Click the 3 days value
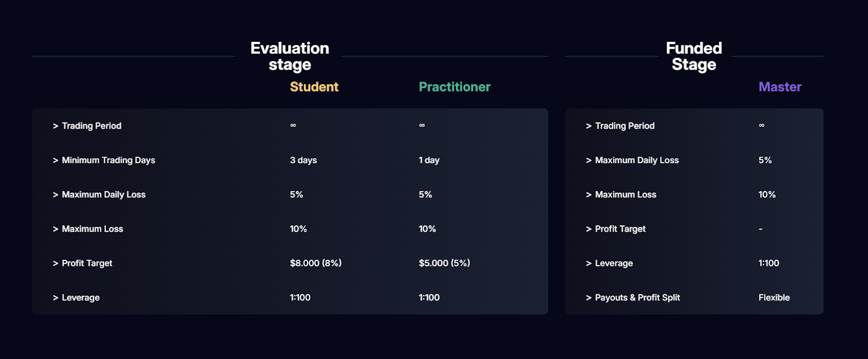The height and width of the screenshot is (359, 868). pos(303,160)
